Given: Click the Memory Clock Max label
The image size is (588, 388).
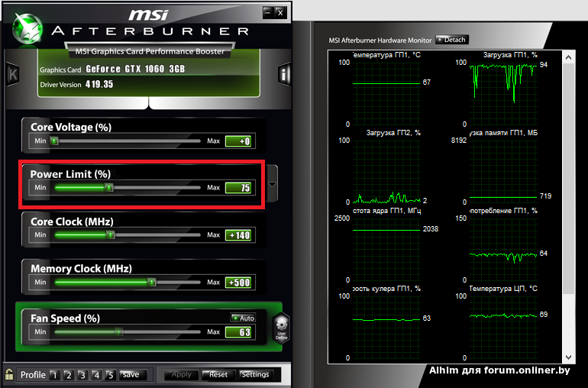Looking at the screenshot, I should 213,282.
